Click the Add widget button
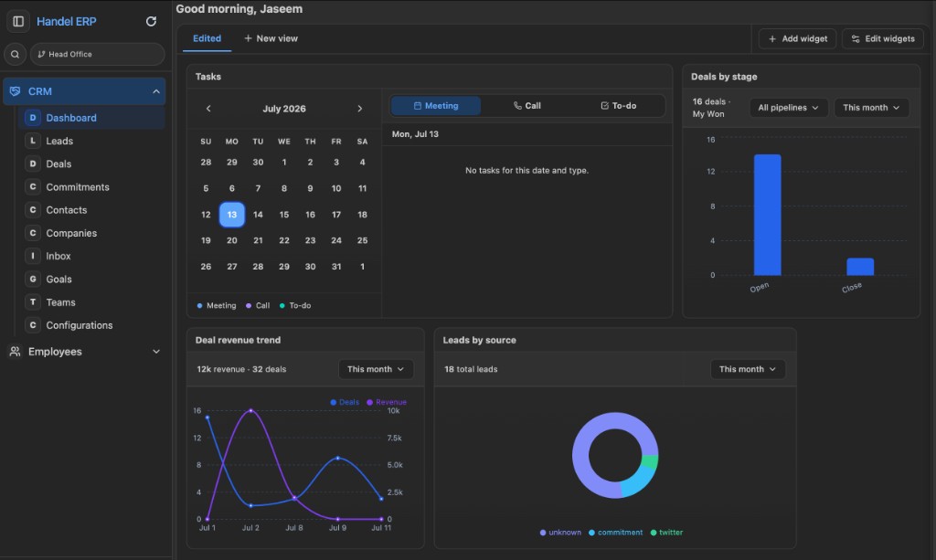 797,38
